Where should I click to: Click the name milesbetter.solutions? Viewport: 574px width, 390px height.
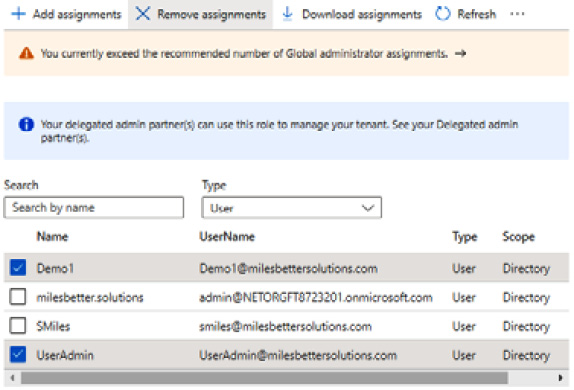tap(90, 297)
